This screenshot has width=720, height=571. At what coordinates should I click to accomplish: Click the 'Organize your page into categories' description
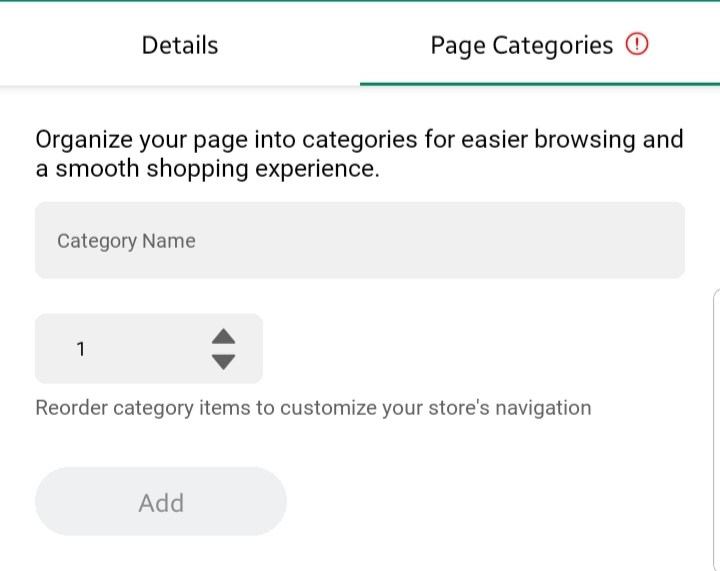tap(359, 154)
